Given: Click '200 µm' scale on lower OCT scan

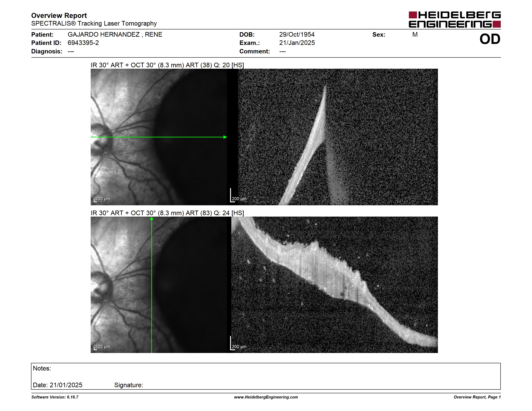Looking at the screenshot, I should (238, 346).
